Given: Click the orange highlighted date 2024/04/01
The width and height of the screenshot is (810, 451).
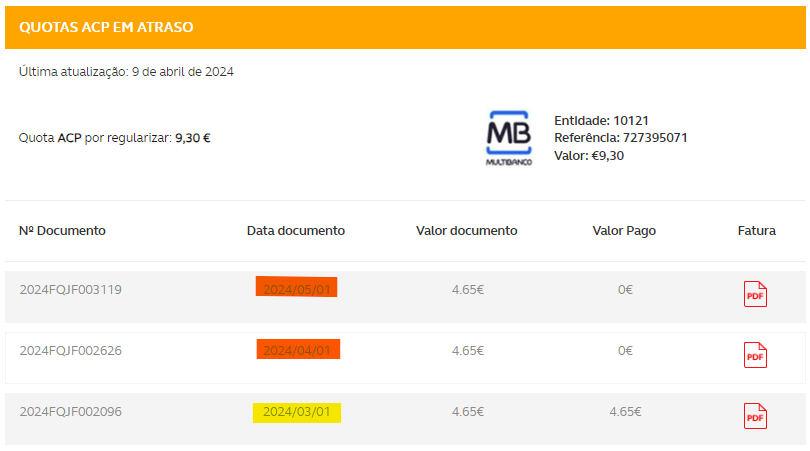Looking at the screenshot, I should coord(298,350).
